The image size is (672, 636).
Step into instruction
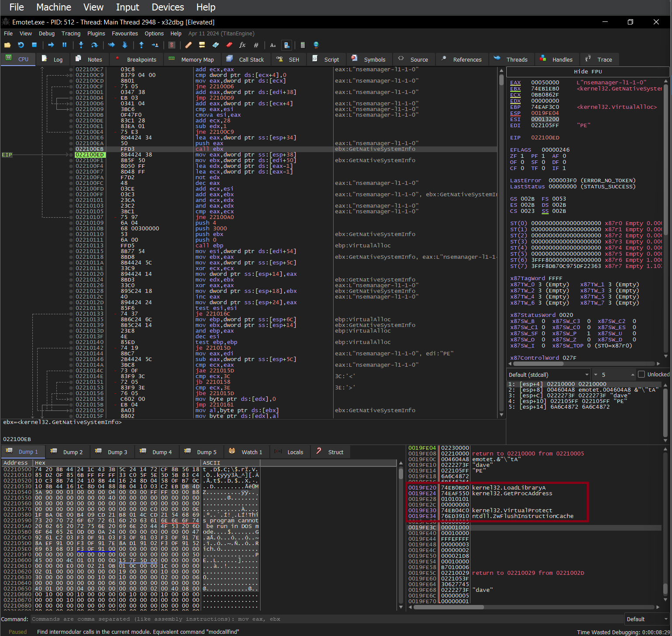[81, 45]
